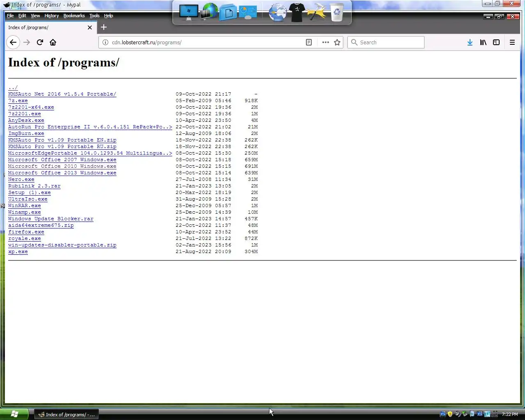Download aida64extreme675.zip link

coord(41,225)
